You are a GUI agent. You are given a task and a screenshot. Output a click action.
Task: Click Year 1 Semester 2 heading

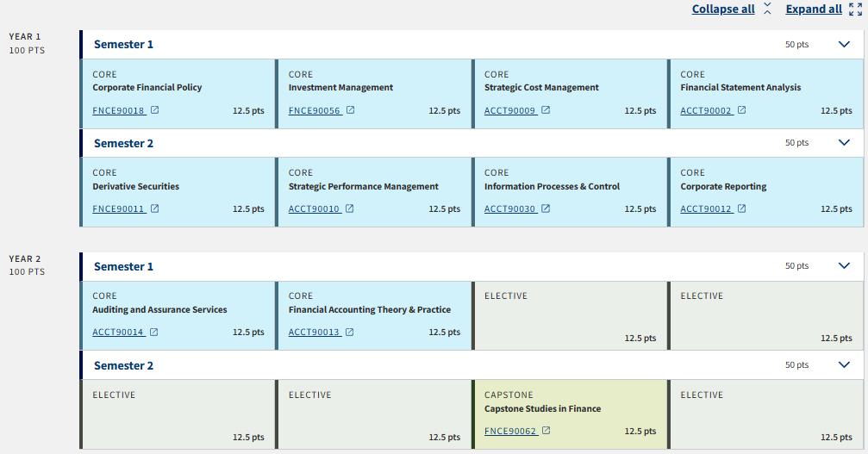click(123, 143)
